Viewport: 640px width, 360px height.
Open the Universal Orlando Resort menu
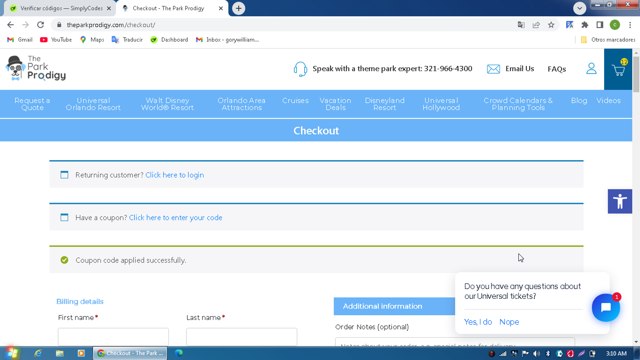click(93, 104)
